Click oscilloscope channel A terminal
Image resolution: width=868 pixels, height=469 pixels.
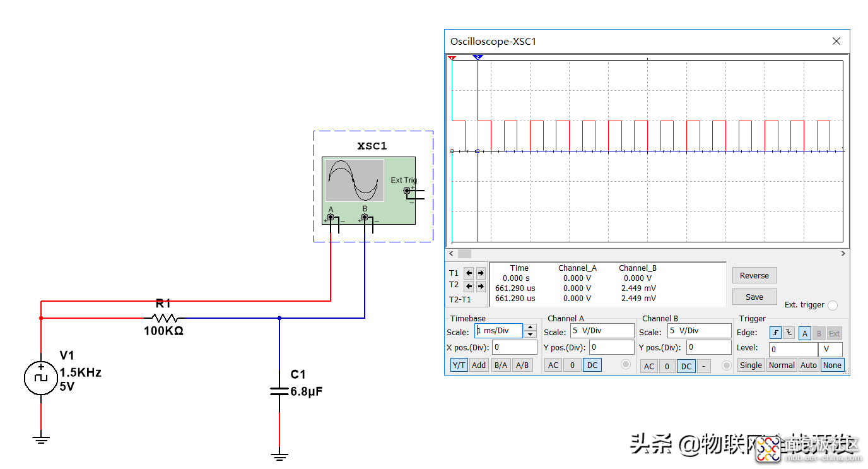pos(331,218)
